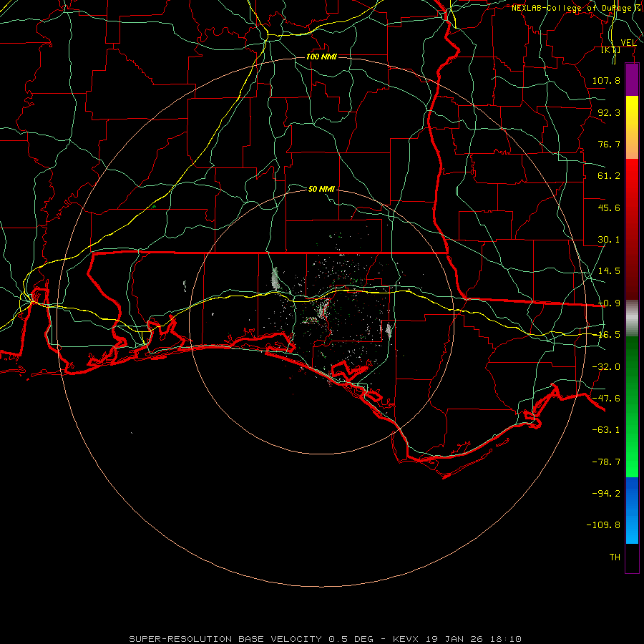Click the 45.6 scale value
Screen dimensions: 644x644
pyautogui.click(x=609, y=208)
